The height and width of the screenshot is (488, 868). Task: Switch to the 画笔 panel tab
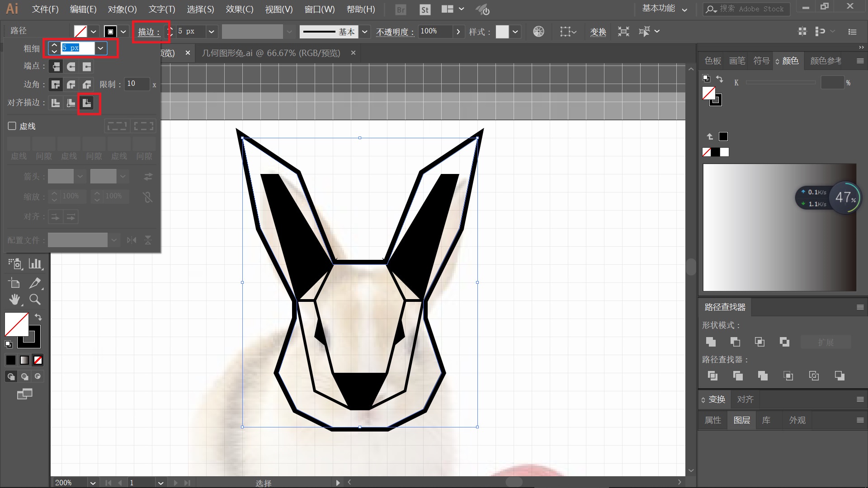(x=737, y=61)
